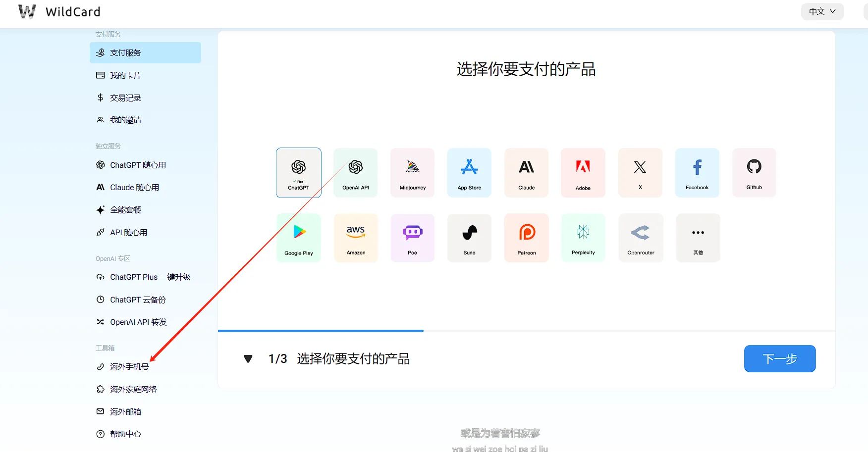868x452 pixels.
Task: Click the OpenAI 专区 section label
Action: [113, 258]
